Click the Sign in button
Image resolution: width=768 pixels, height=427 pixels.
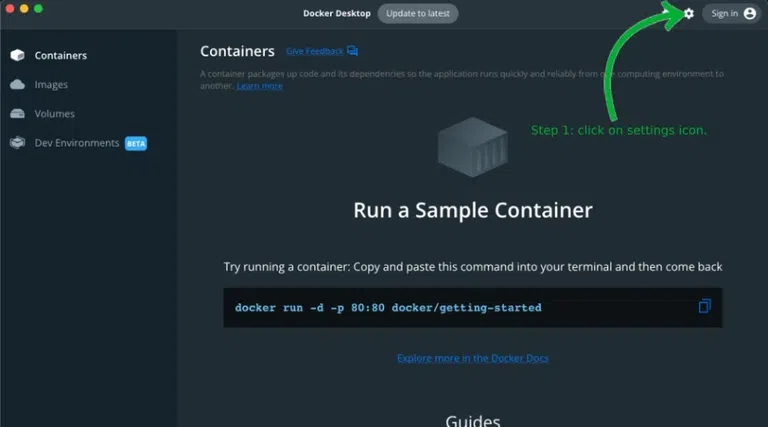731,14
